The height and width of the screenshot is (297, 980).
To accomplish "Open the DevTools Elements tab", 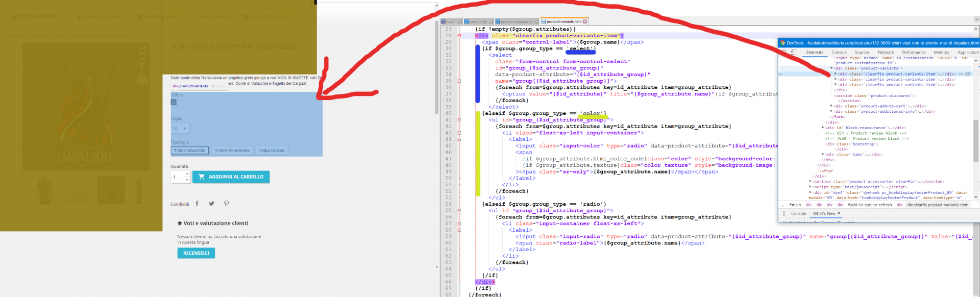I will point(815,52).
